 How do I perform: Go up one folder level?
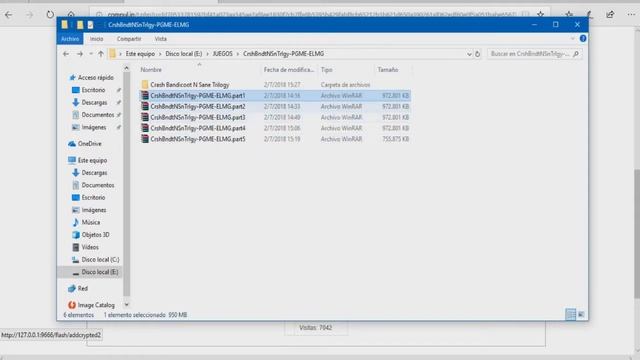point(100,54)
